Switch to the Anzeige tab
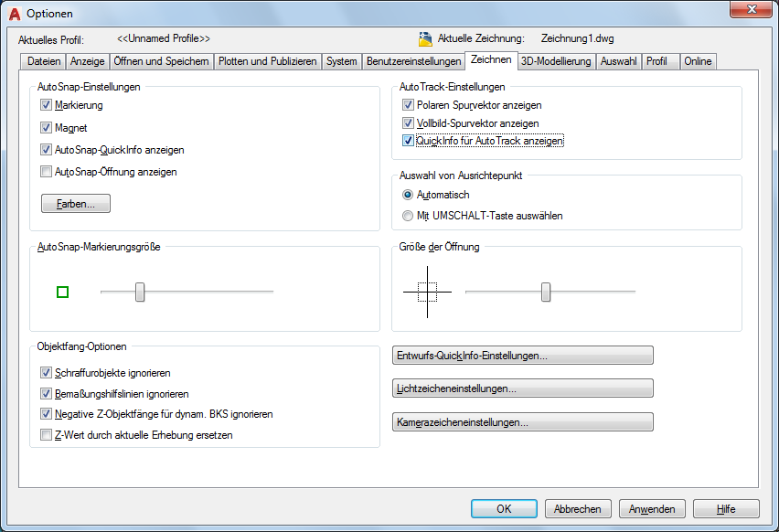This screenshot has width=779, height=532. [x=88, y=61]
